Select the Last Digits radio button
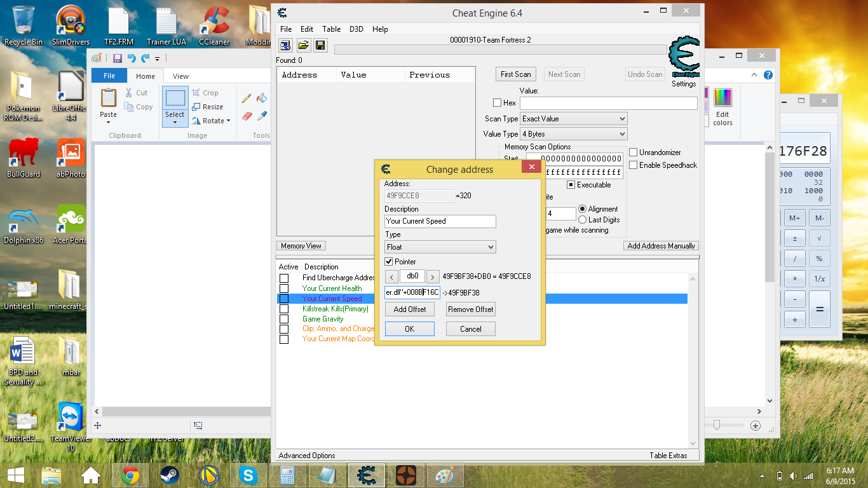The height and width of the screenshot is (488, 868). tap(583, 220)
